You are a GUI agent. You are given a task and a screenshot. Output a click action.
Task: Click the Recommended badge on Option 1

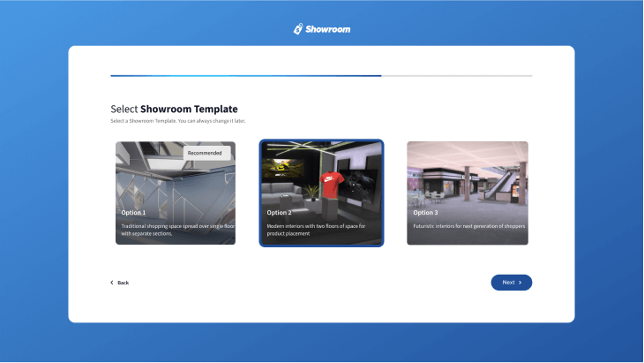coord(207,153)
